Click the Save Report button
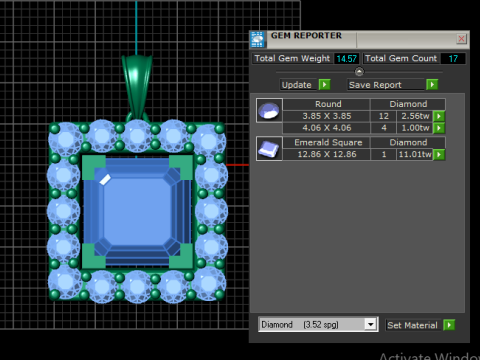 coord(386,85)
